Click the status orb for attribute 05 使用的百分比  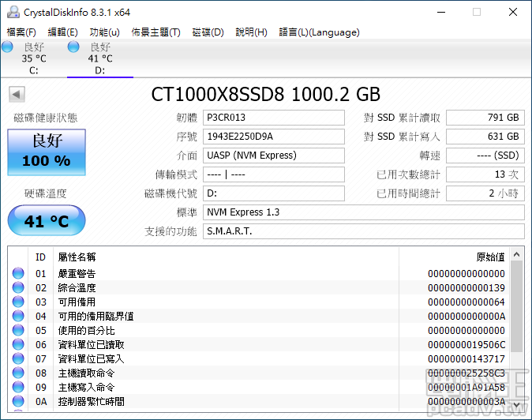(x=18, y=330)
